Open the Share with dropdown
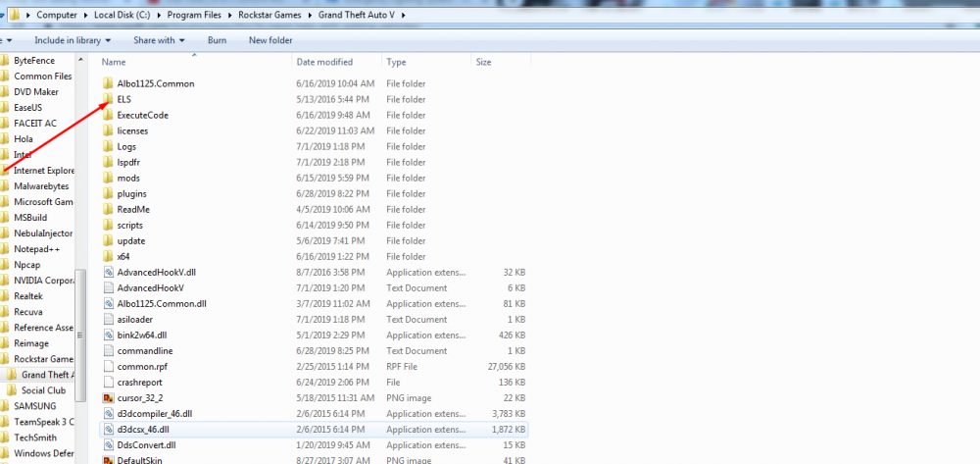 159,40
